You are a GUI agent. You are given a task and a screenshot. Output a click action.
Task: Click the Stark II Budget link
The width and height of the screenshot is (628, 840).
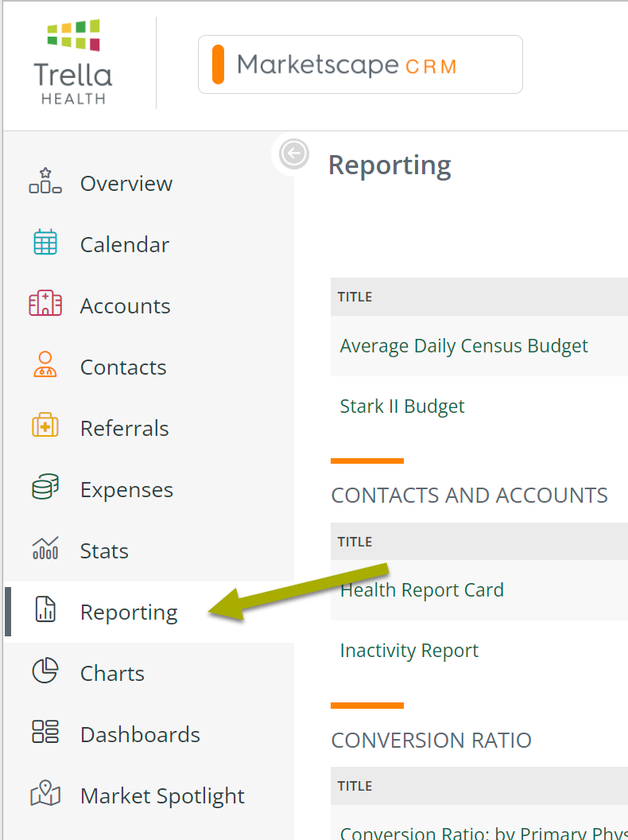click(x=402, y=406)
